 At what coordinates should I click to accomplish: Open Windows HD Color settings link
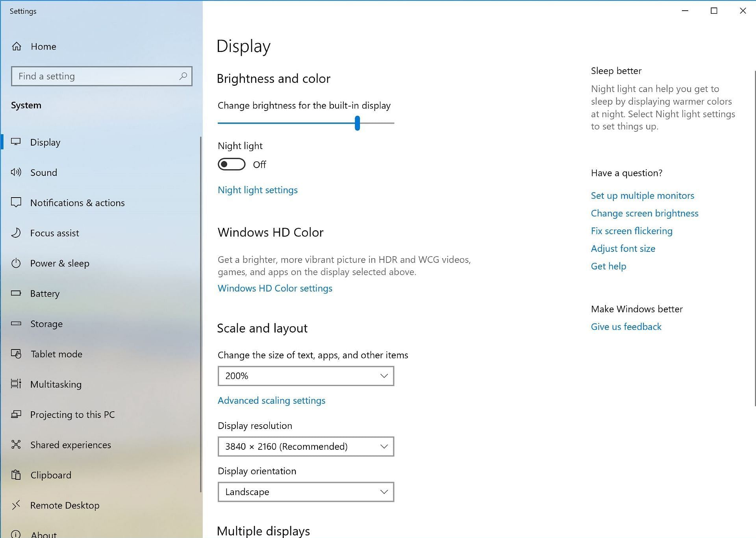point(275,288)
